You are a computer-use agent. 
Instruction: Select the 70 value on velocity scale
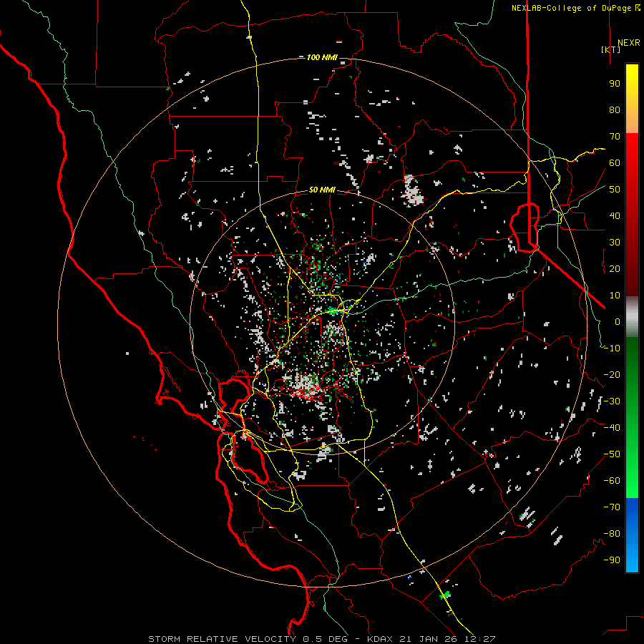click(x=615, y=137)
